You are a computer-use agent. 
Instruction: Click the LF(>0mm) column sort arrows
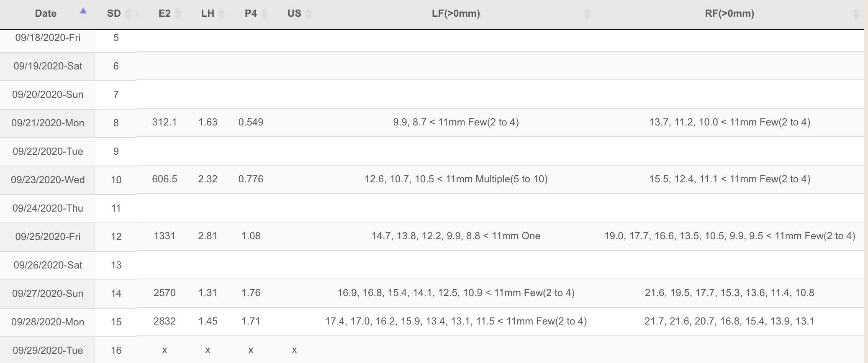pyautogui.click(x=587, y=14)
